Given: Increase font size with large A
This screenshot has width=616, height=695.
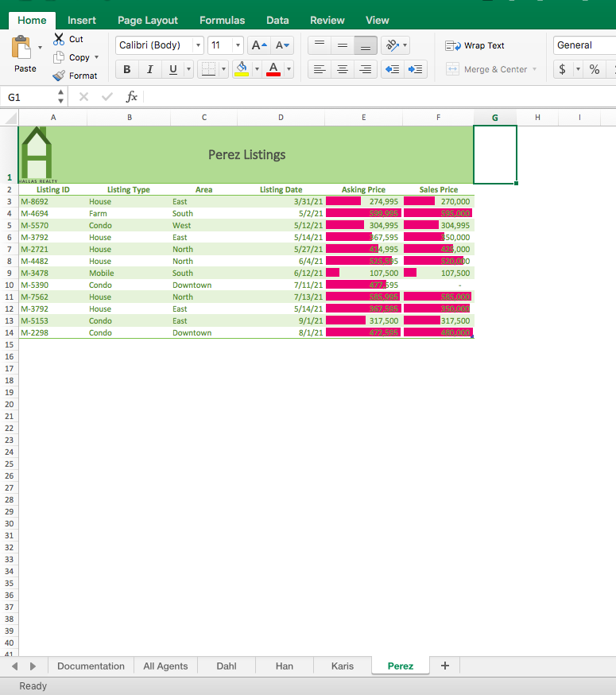Looking at the screenshot, I should pyautogui.click(x=259, y=45).
